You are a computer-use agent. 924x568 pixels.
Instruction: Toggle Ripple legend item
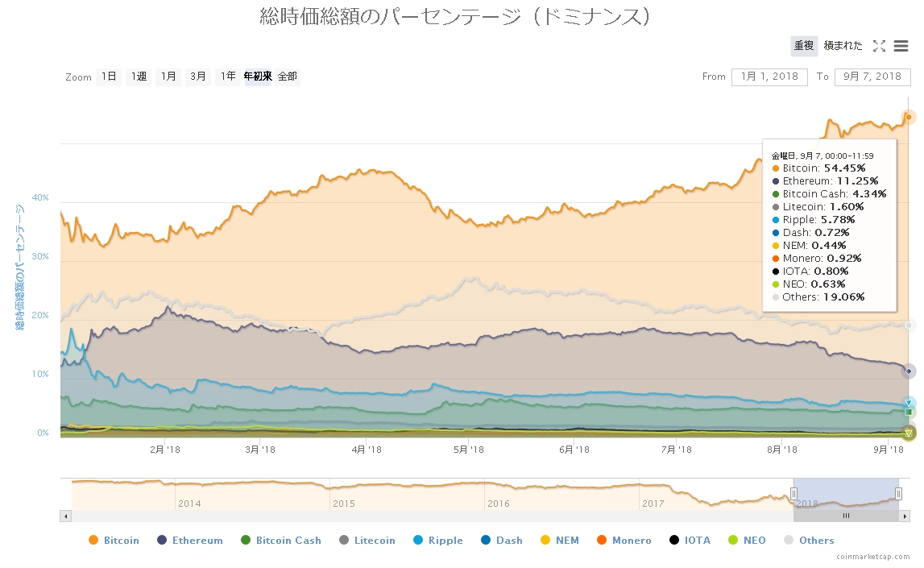[445, 541]
